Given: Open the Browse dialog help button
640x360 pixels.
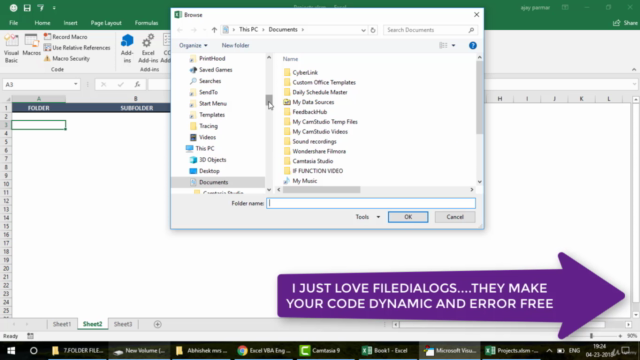Looking at the screenshot, I should (473, 45).
